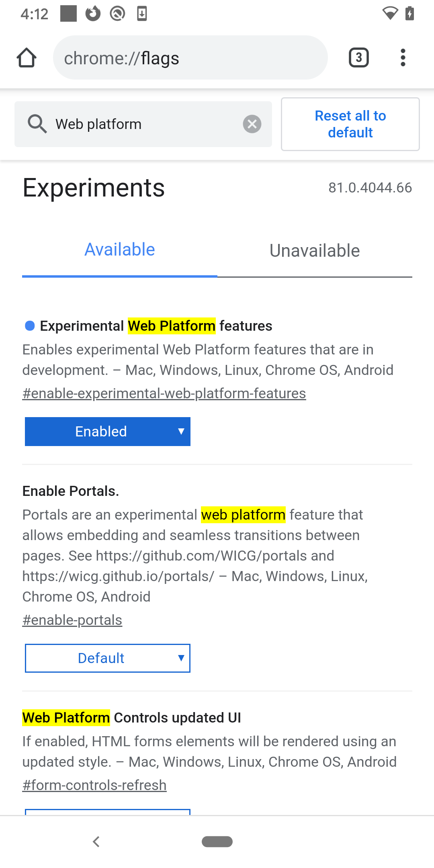Open the tab switcher showing 3 tabs

[x=358, y=57]
